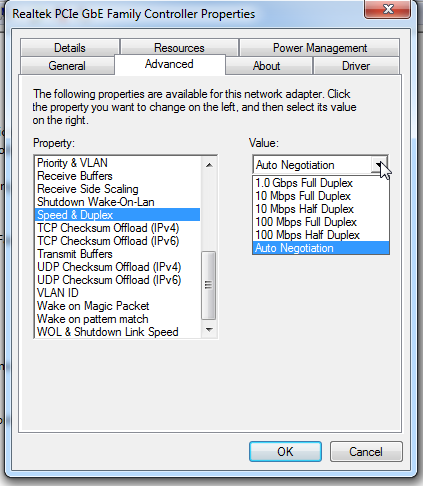Select Receive Side Scaling property
Viewport: 423px width, 486px height.
pos(117,189)
